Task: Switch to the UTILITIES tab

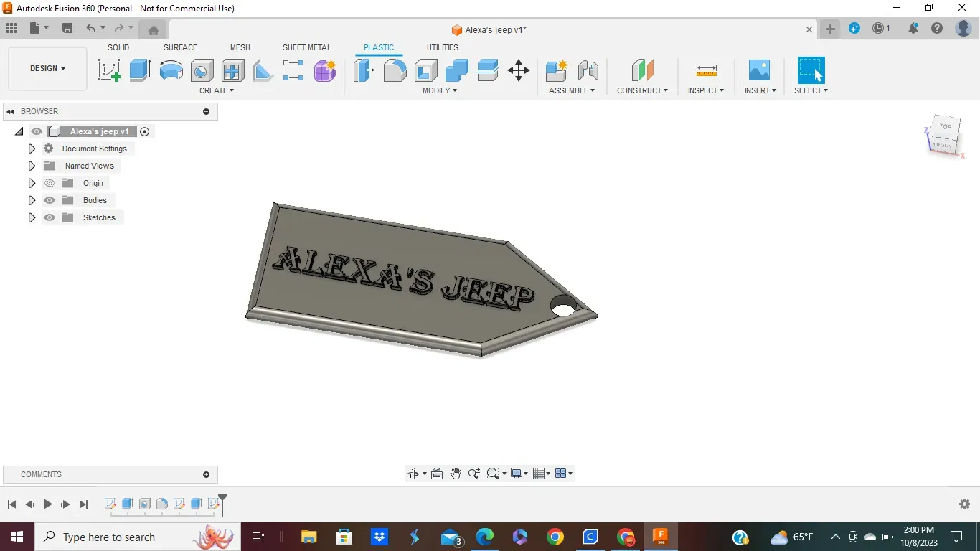Action: (x=443, y=47)
